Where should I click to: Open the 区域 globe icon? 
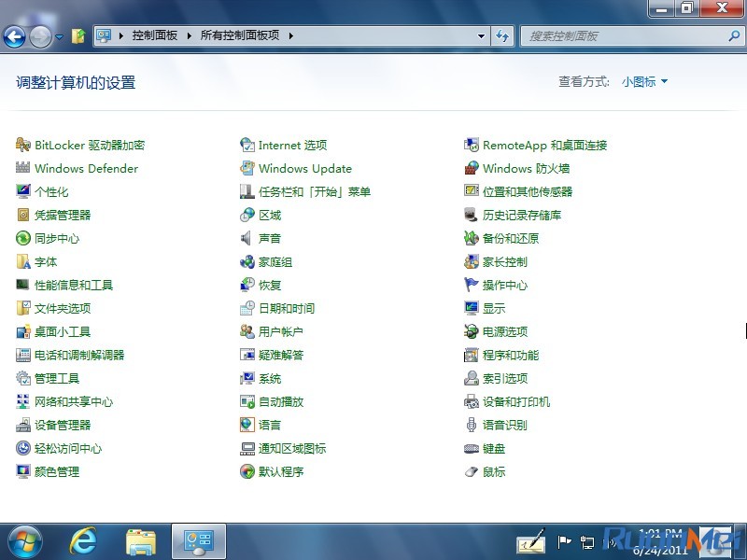pyautogui.click(x=247, y=215)
